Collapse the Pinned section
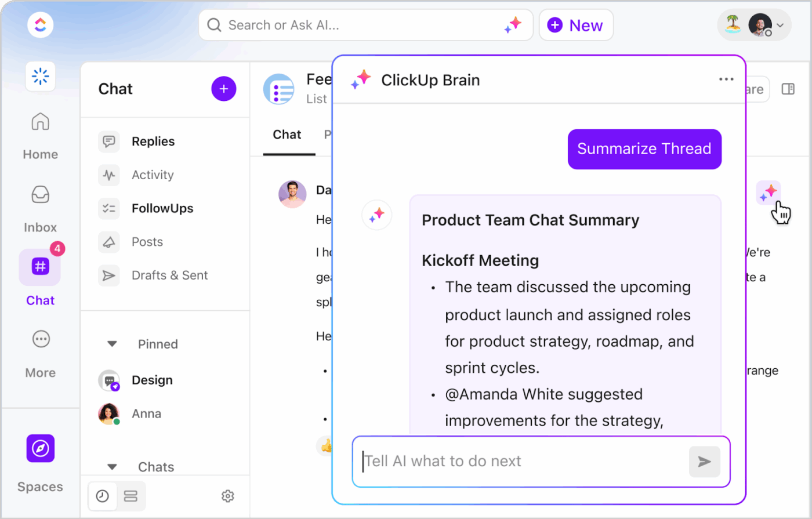Viewport: 812px width, 519px height. coord(113,344)
